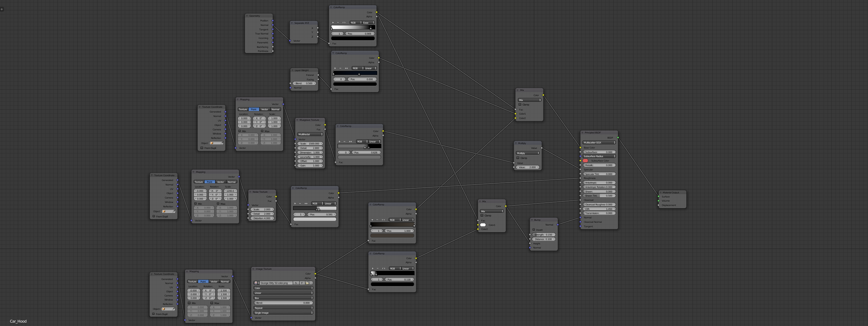Enable Clamp in Mix node with white Color1

[x=482, y=215]
